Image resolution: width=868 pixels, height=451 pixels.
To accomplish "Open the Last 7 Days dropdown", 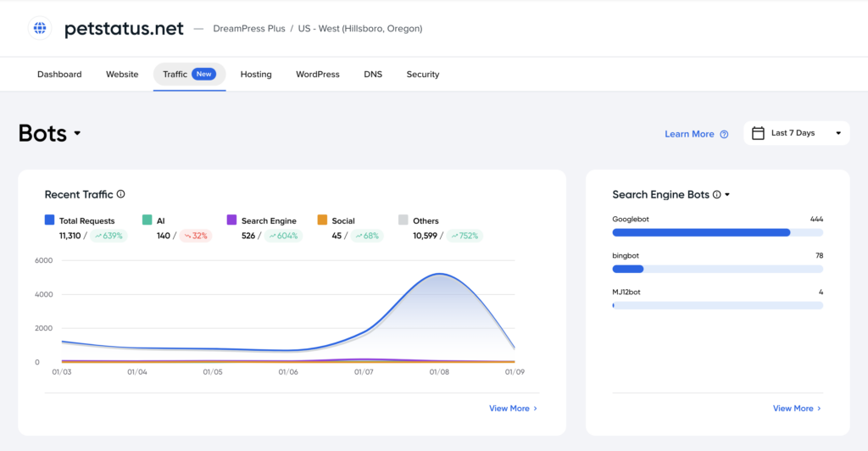I will pos(797,133).
